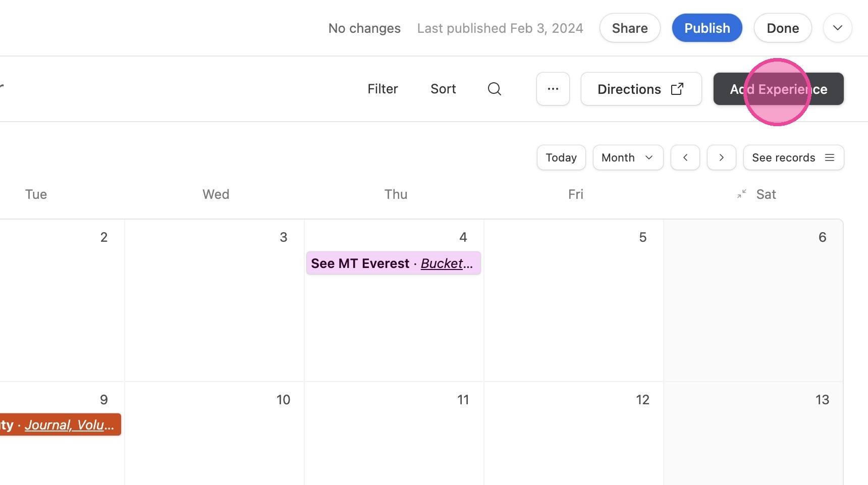Click the Share button
The width and height of the screenshot is (868, 485).
point(630,28)
